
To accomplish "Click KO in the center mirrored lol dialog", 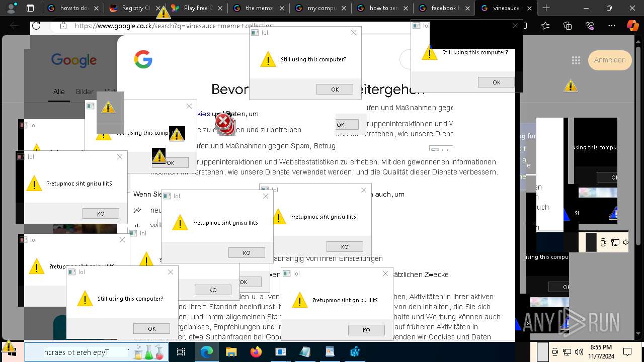I will coord(247,252).
